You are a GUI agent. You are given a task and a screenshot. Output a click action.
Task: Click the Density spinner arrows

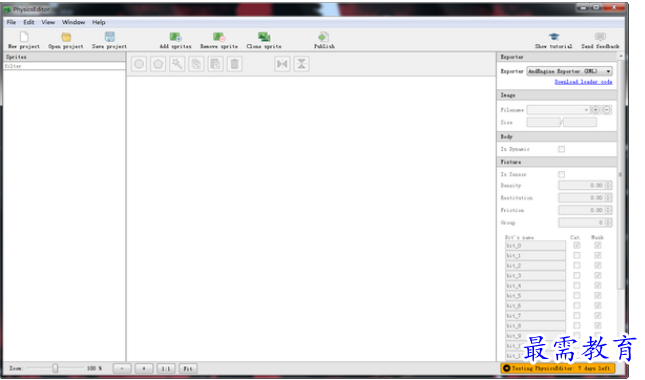pyautogui.click(x=608, y=185)
